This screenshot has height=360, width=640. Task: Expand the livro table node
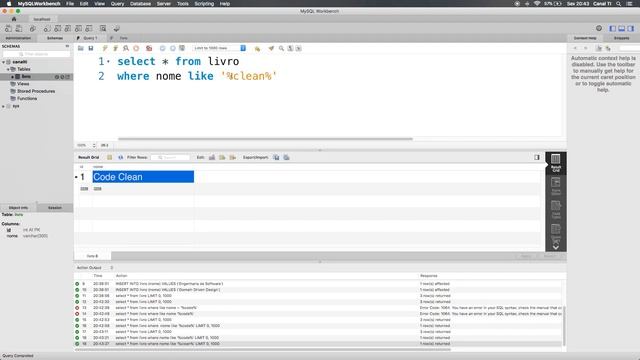(12, 77)
